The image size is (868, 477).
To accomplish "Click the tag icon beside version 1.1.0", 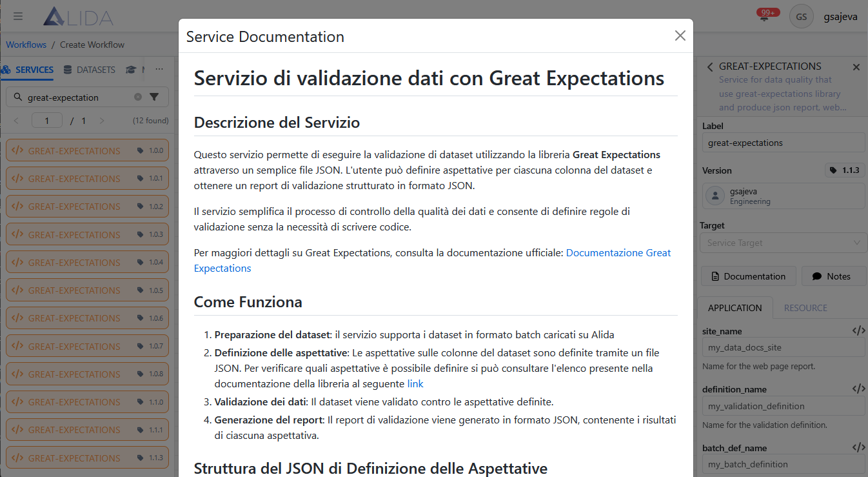I will point(141,402).
